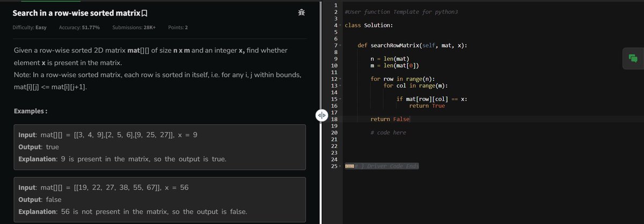
Task: Open the green chat bubble widget
Action: coord(633,58)
